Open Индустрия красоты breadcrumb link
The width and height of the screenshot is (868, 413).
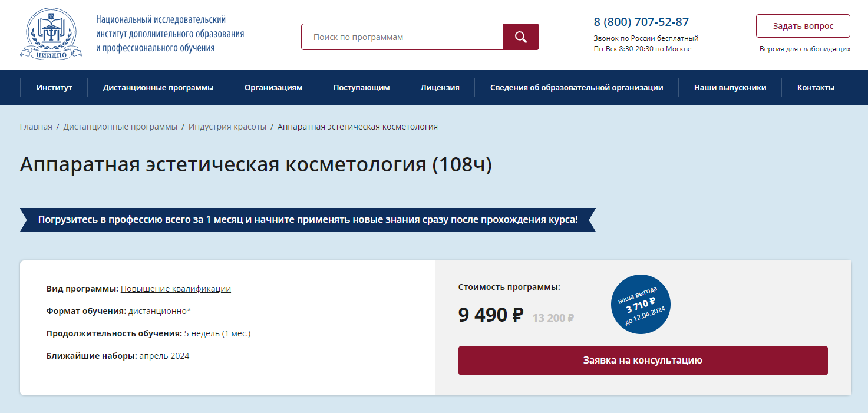[x=227, y=127]
